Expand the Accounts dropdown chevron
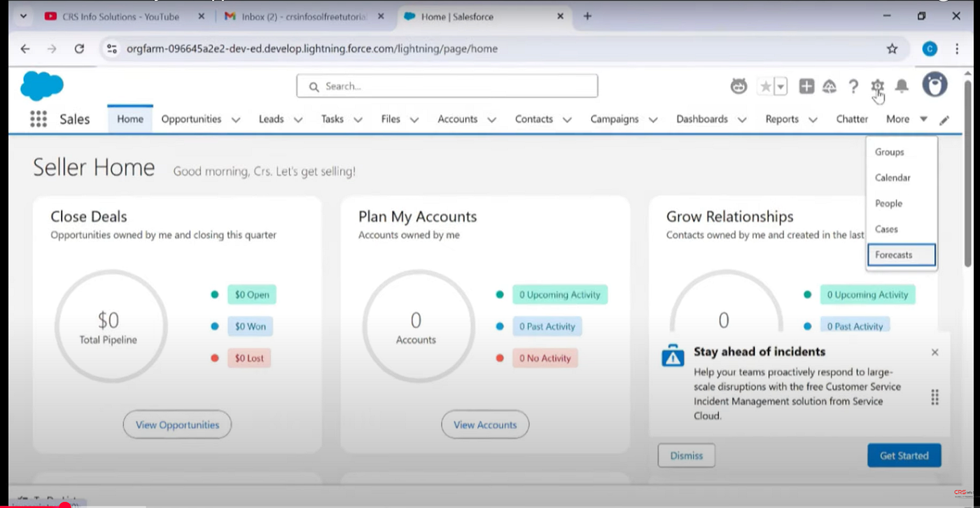The width and height of the screenshot is (980, 508). 492,120
